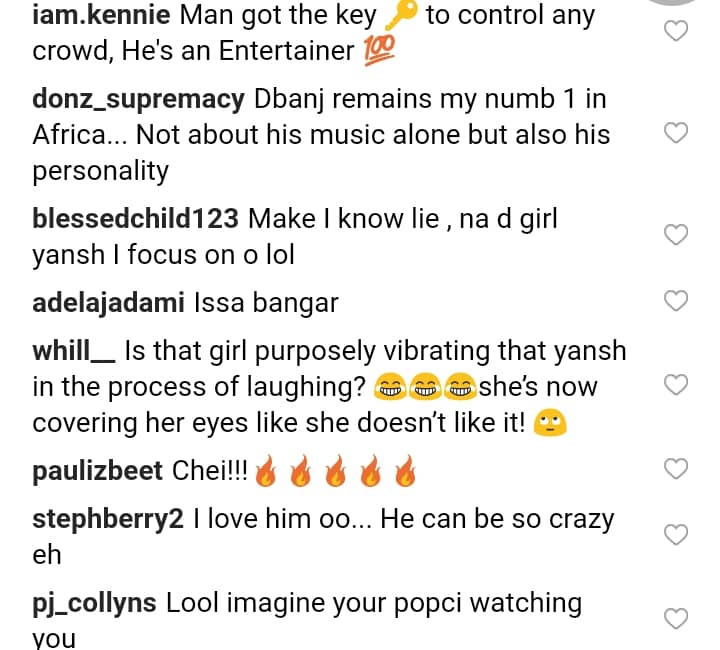Like iam.kennie's comment with the heart
720x650 pixels.
(x=677, y=31)
